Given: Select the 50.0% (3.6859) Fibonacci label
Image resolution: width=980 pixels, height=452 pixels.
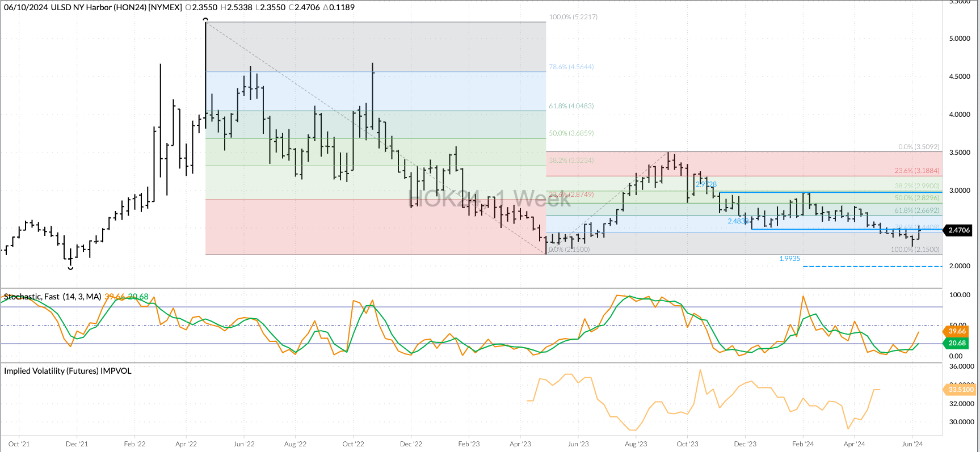Looking at the screenshot, I should click(571, 133).
